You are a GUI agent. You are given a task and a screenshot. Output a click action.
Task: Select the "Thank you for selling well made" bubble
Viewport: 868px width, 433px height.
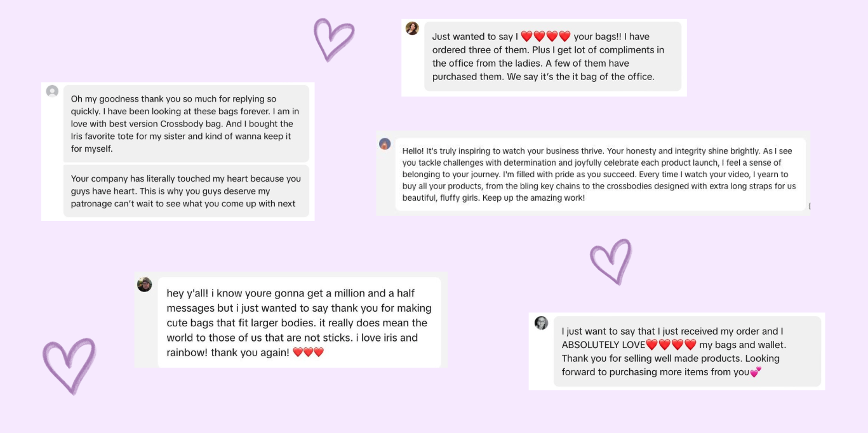(687, 351)
